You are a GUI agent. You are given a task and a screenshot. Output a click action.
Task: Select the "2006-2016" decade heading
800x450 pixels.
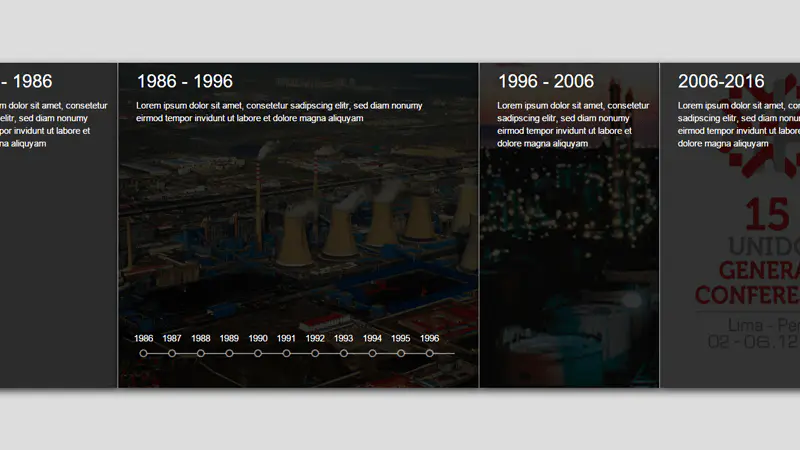click(721, 82)
